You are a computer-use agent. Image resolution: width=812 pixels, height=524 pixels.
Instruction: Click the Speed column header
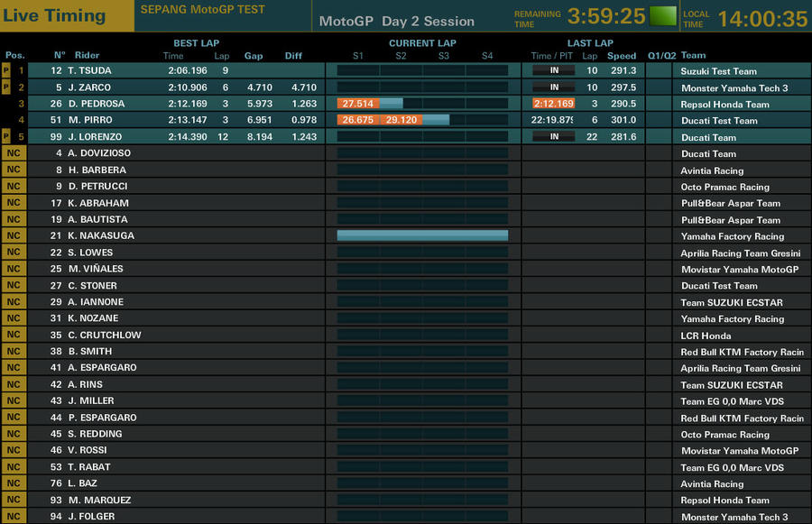[x=622, y=56]
